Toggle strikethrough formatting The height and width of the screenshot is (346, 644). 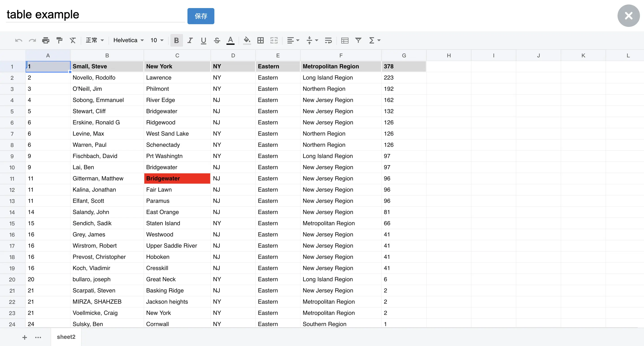click(x=217, y=41)
